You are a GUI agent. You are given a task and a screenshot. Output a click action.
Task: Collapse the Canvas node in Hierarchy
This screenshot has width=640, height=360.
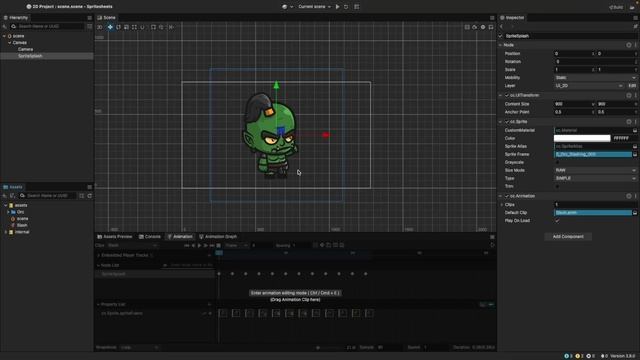click(x=9, y=42)
